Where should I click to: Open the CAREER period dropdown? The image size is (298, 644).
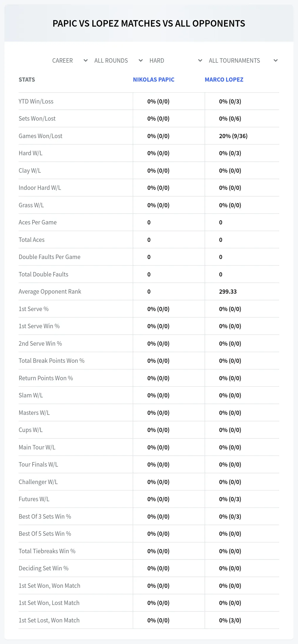[70, 61]
